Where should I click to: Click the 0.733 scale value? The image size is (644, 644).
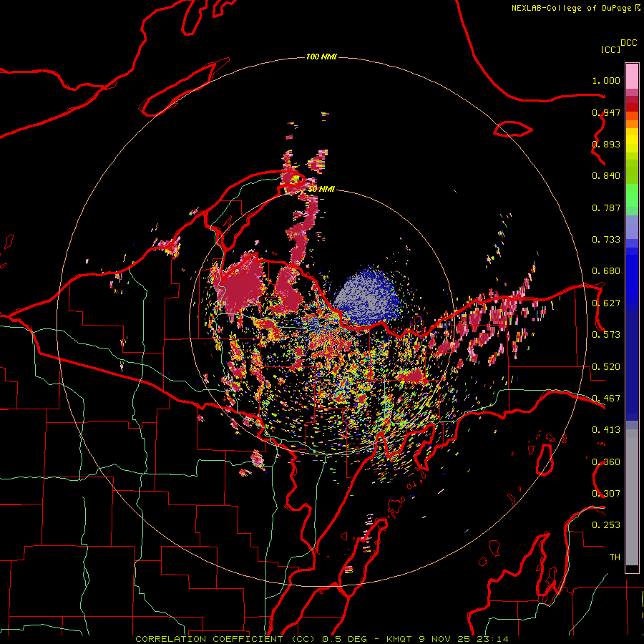(606, 240)
